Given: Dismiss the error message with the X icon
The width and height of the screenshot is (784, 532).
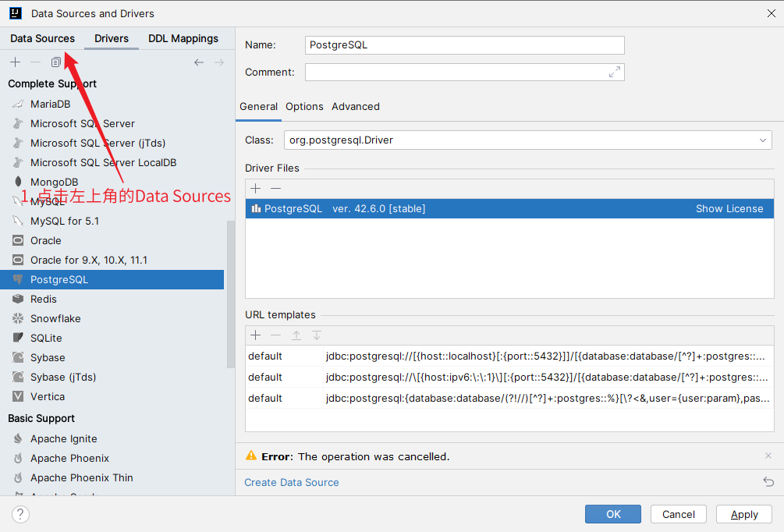Looking at the screenshot, I should pyautogui.click(x=768, y=456).
